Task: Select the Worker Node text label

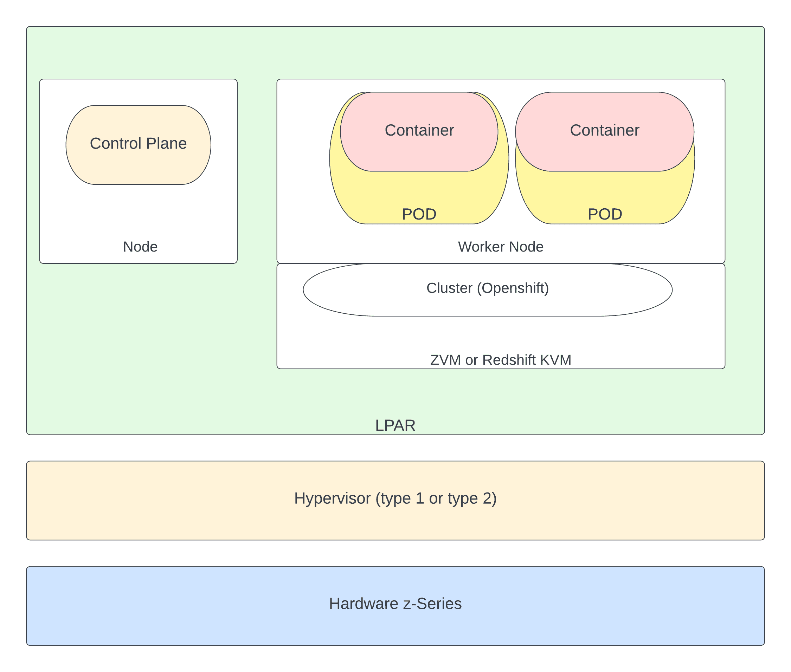Action: [x=501, y=246]
